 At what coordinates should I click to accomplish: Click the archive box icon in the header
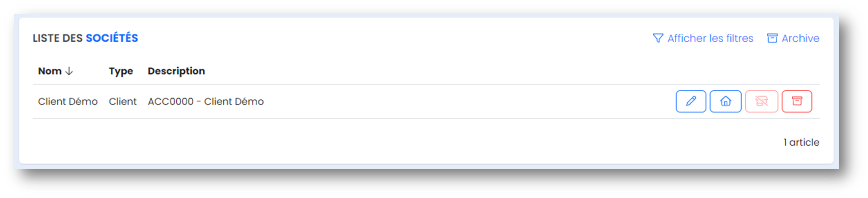click(772, 38)
